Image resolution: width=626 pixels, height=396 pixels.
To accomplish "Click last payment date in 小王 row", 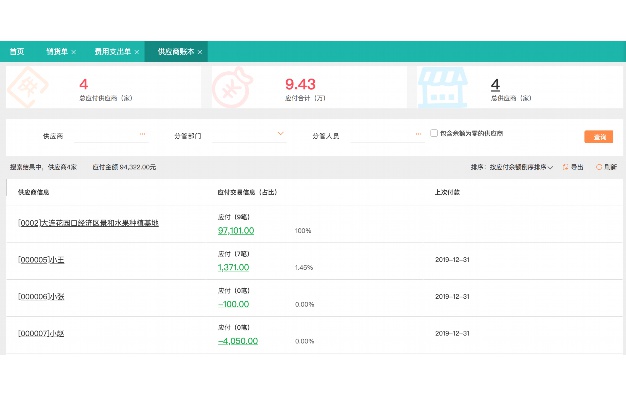I will 452,260.
